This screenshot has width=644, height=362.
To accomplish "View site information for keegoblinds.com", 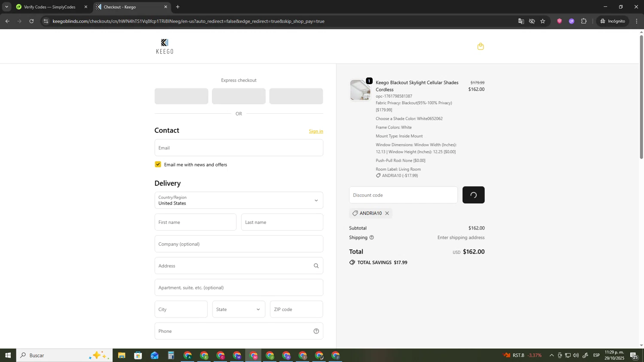I will [46, 21].
